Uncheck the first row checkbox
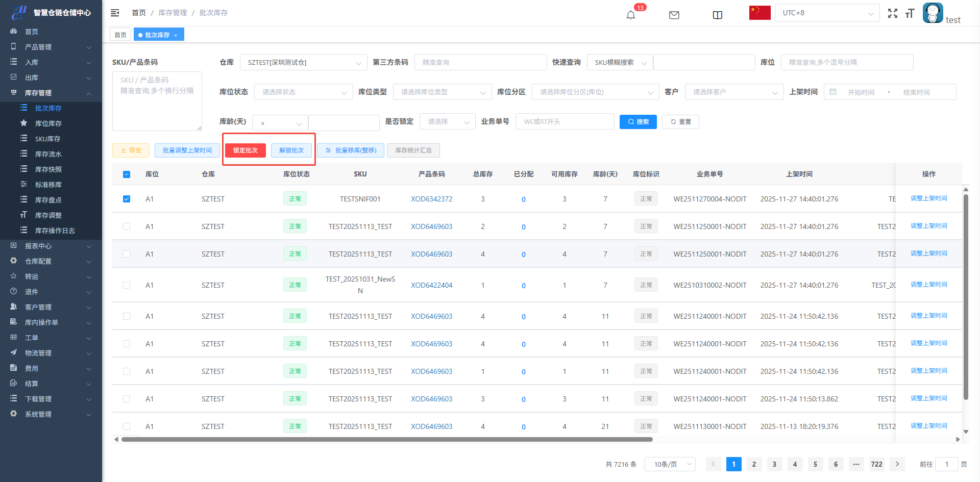The height and width of the screenshot is (482, 980). click(127, 199)
